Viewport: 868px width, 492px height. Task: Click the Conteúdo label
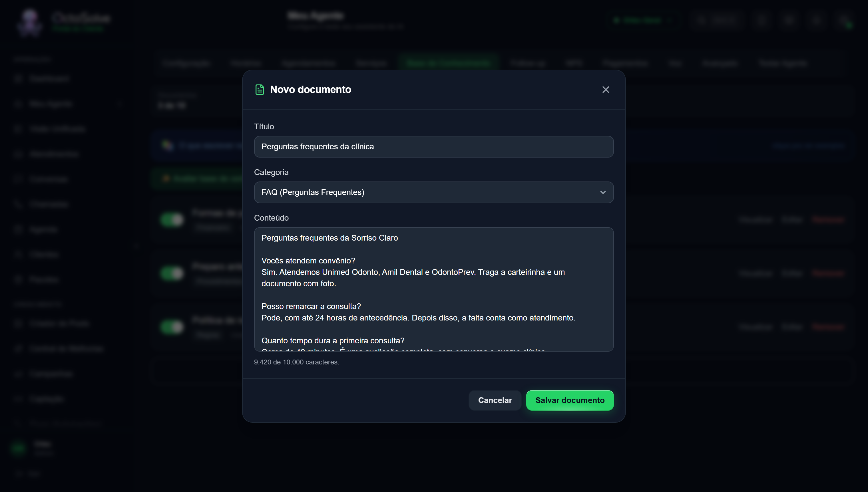272,218
